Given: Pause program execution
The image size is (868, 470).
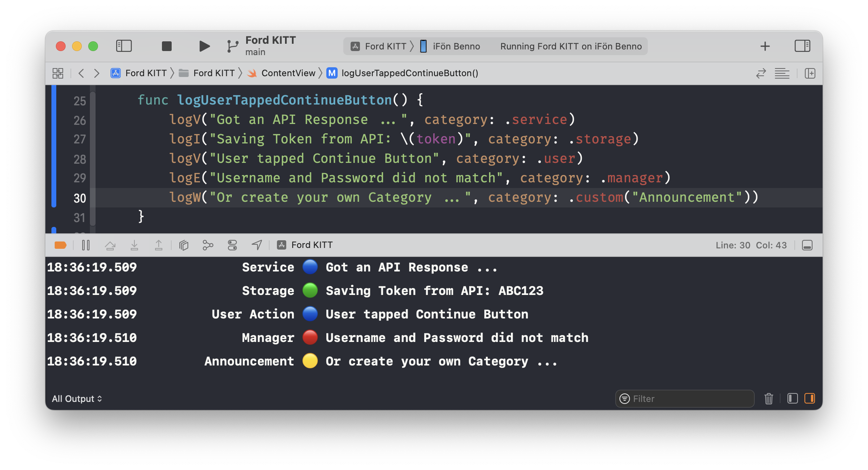Looking at the screenshot, I should pos(86,245).
